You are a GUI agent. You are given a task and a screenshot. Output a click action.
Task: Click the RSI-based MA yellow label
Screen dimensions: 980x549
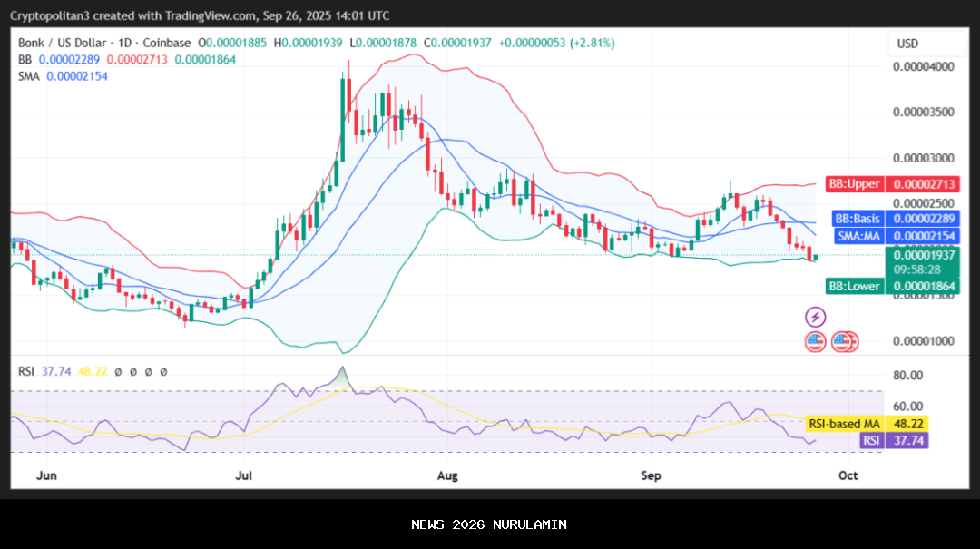click(x=844, y=424)
